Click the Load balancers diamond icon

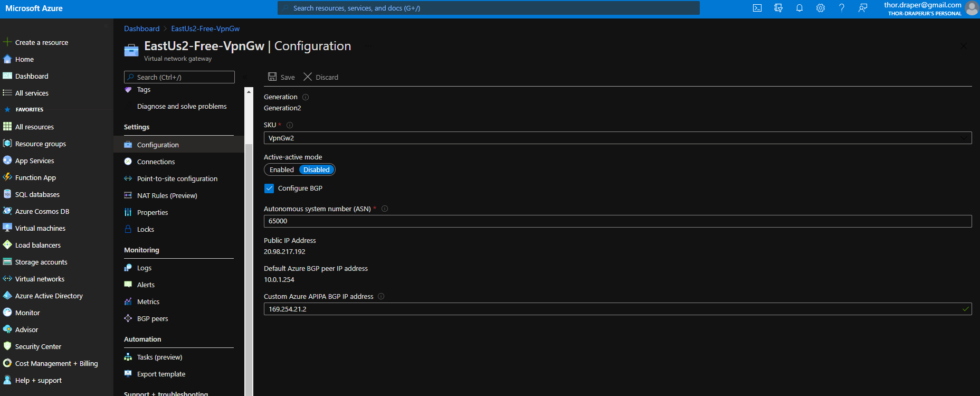pos(7,245)
